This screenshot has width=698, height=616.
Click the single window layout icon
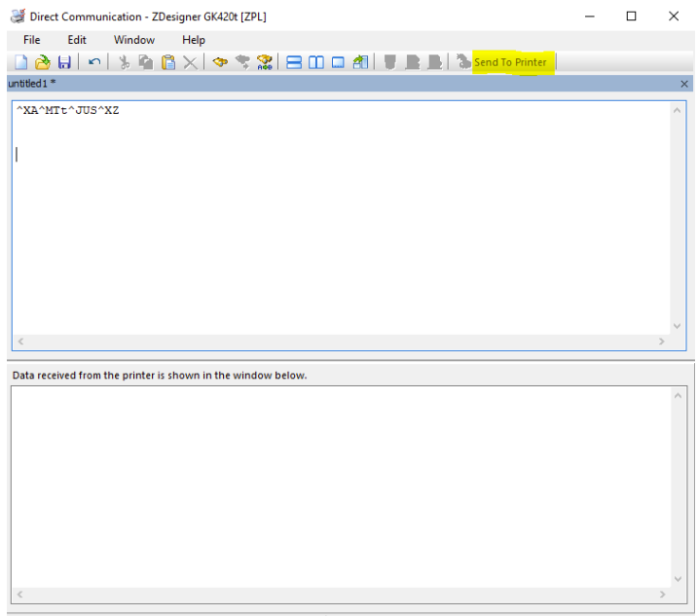(339, 62)
